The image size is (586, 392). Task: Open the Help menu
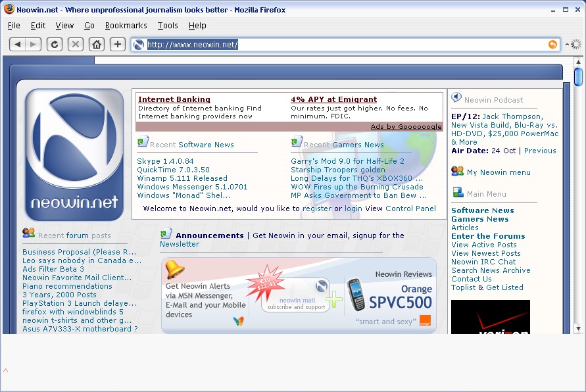click(x=197, y=26)
